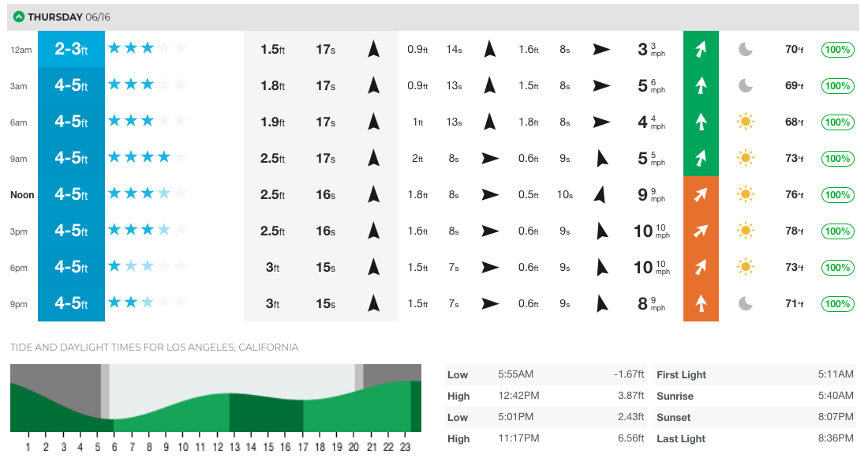Click the Noon tertiary swell direction arrow
The image size is (868, 466).
(x=601, y=194)
